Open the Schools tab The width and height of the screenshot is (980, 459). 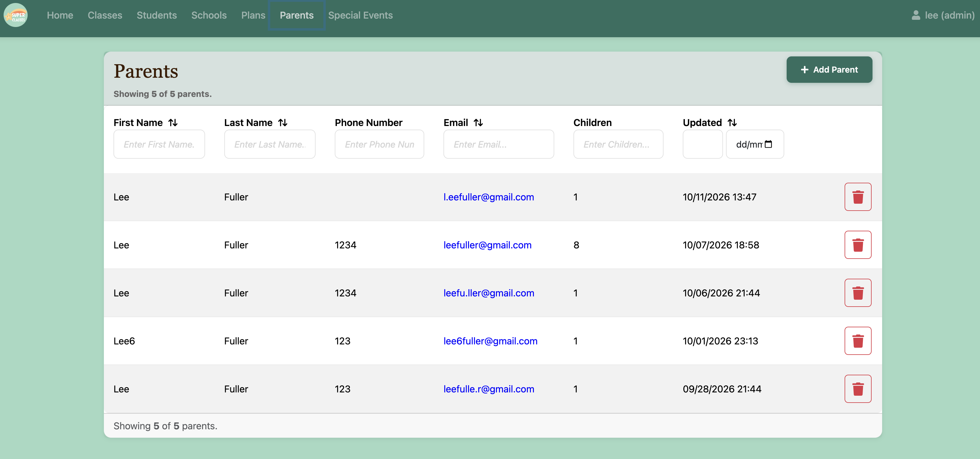tap(209, 15)
